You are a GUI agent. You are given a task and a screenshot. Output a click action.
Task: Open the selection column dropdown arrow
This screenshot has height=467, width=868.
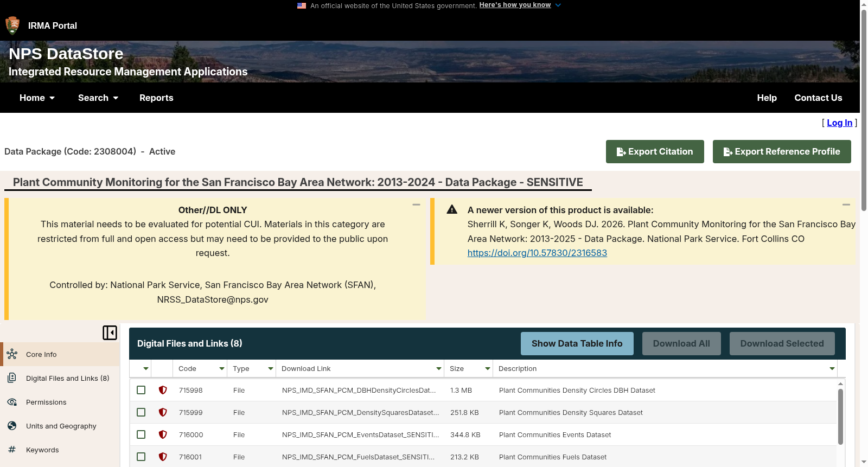click(x=146, y=369)
